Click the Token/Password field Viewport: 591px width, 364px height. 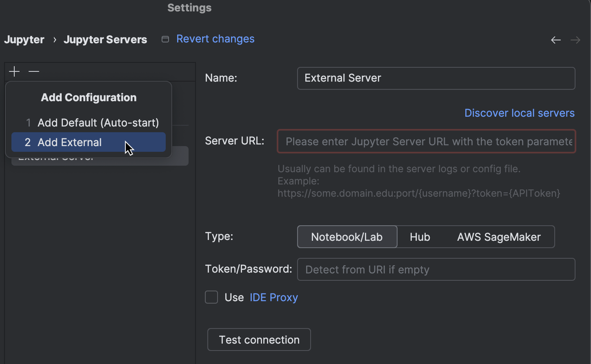435,269
